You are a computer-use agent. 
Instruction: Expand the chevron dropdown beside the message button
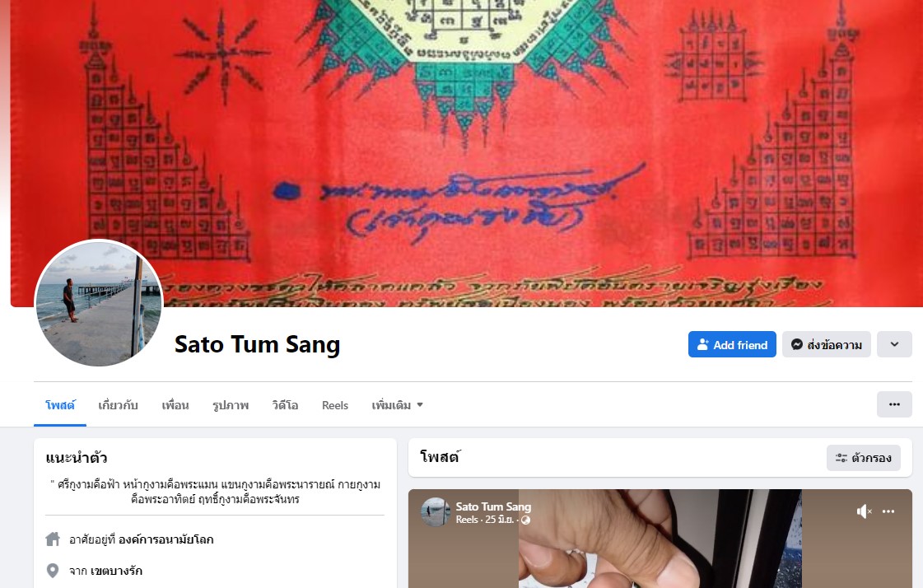point(894,344)
